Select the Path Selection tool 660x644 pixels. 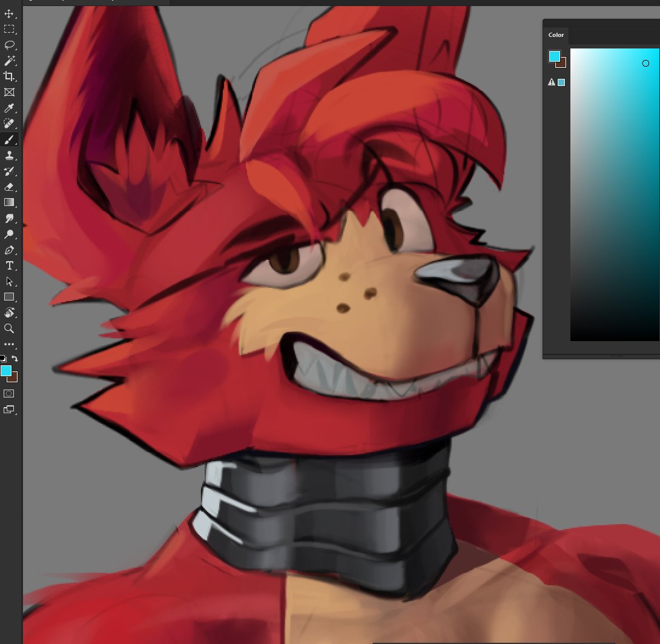pos(9,281)
